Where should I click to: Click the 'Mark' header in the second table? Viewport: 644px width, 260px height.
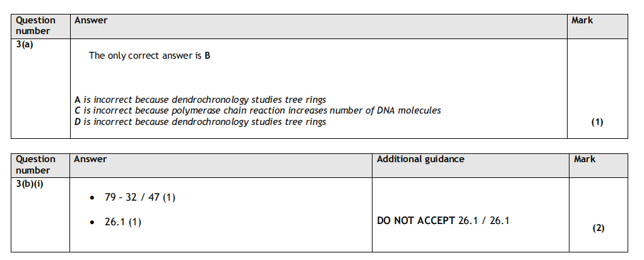585,159
